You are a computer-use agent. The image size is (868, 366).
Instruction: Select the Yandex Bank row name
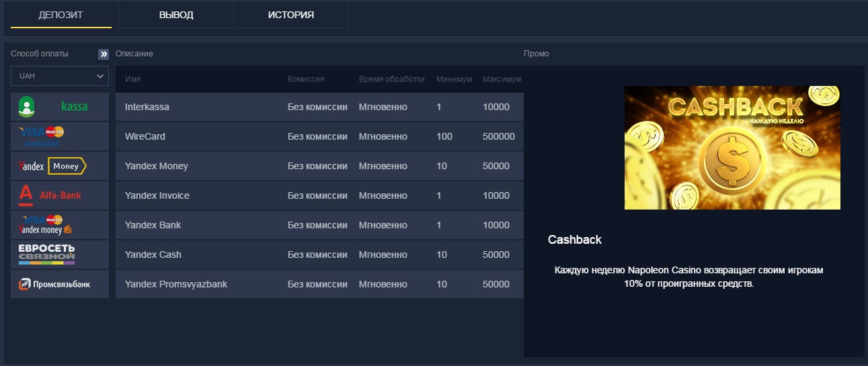click(x=153, y=225)
